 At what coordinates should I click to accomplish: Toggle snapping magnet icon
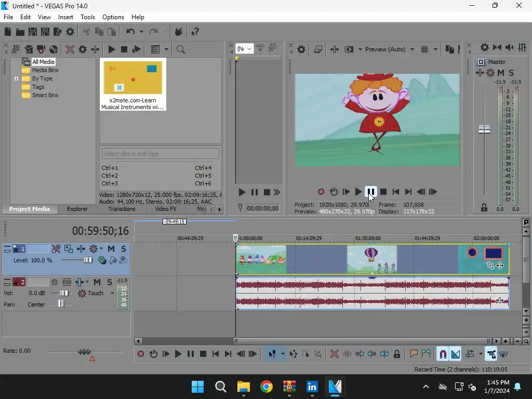pyautogui.click(x=443, y=354)
